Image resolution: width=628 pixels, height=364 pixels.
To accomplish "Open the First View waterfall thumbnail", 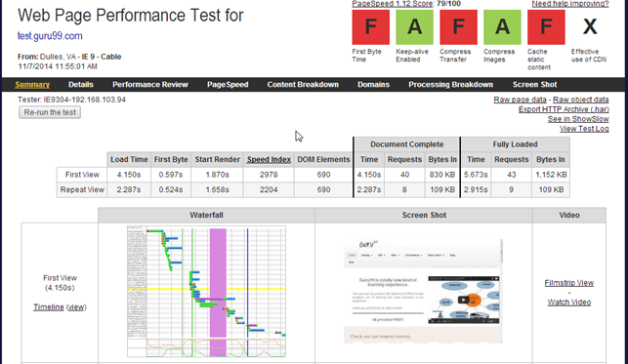I will tap(206, 291).
